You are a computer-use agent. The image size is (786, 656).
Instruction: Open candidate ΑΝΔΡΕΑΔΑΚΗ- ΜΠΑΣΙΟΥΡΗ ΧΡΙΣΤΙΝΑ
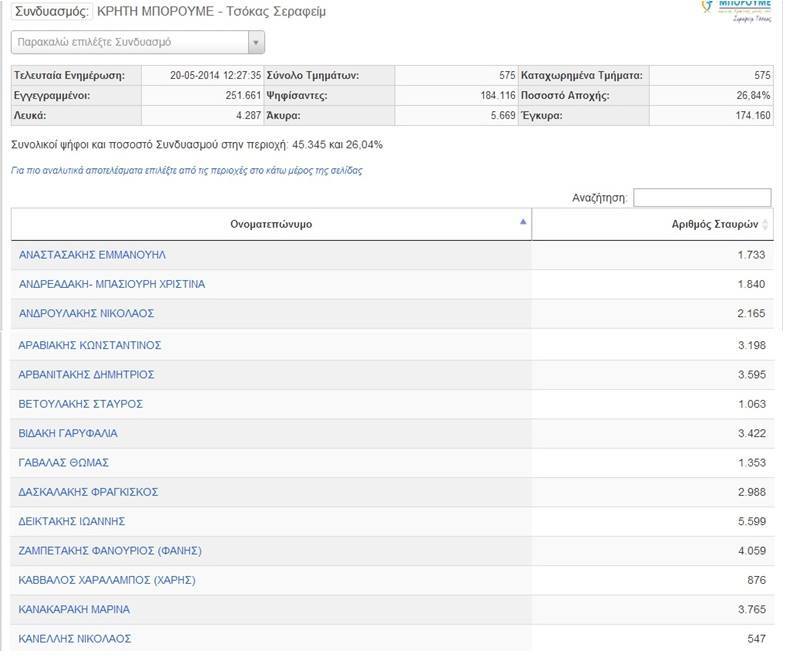pyautogui.click(x=112, y=284)
